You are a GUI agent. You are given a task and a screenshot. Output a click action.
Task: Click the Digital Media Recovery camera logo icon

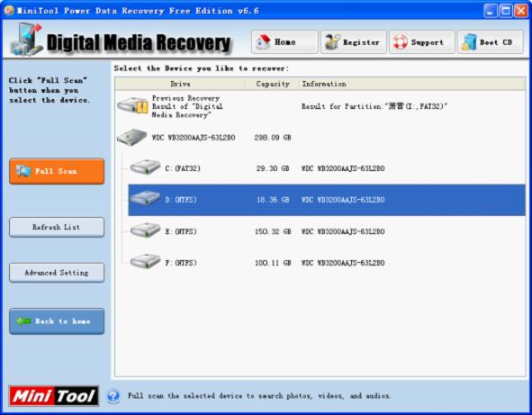pyautogui.click(x=26, y=40)
